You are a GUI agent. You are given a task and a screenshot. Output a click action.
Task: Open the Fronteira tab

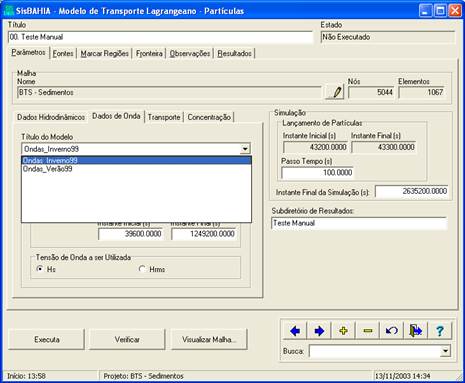(149, 53)
